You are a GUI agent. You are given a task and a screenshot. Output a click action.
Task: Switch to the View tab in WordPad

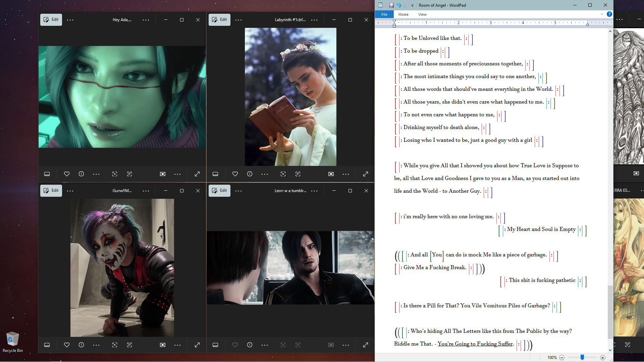(422, 14)
